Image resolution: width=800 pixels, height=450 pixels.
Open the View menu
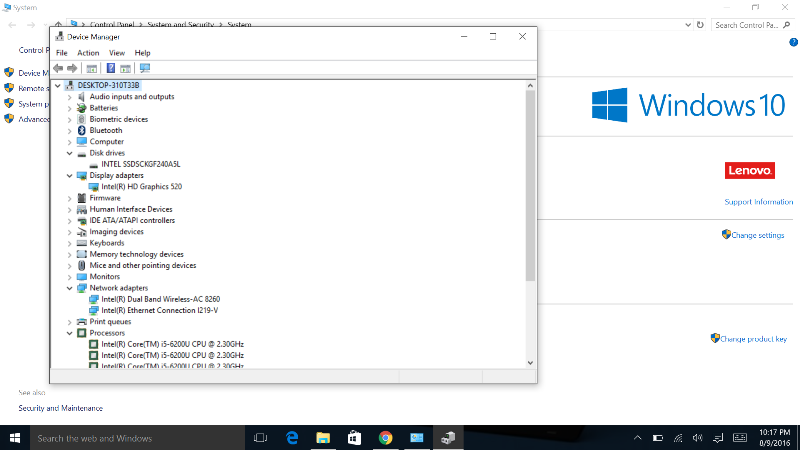[x=117, y=53]
